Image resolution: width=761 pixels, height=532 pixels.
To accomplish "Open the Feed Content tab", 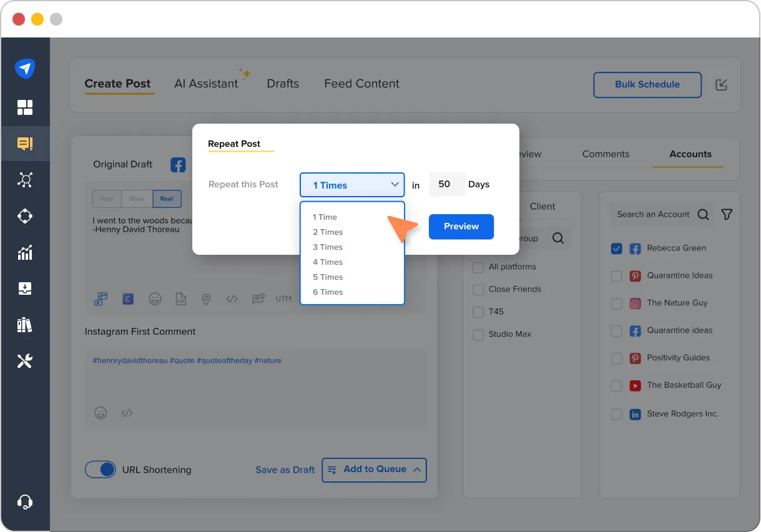I will tap(361, 83).
